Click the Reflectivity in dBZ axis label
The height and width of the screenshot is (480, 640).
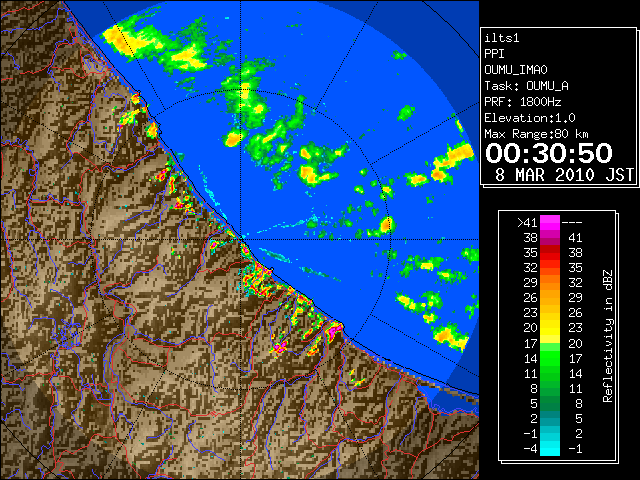click(x=608, y=336)
